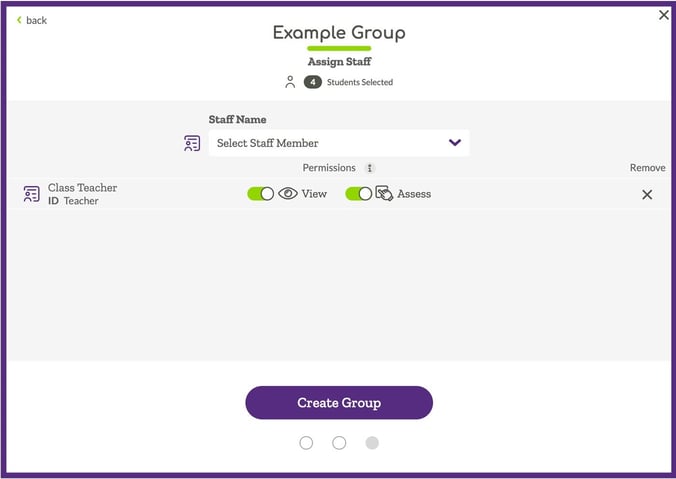Toggle the Assess permission switch

click(x=358, y=194)
